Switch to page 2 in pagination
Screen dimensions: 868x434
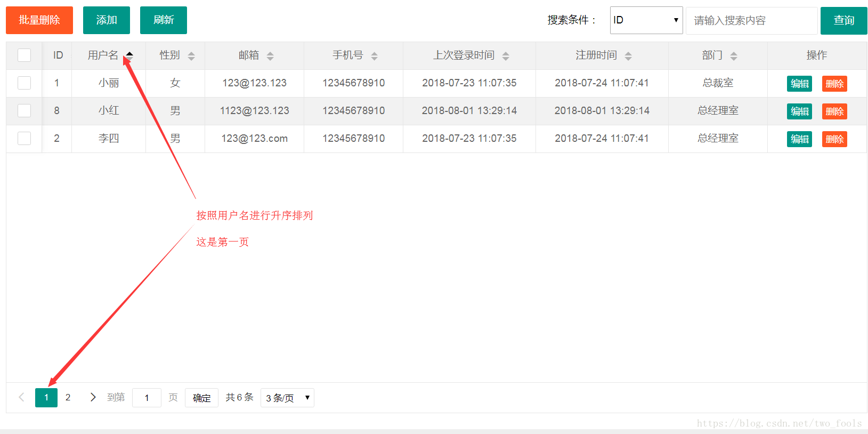point(68,398)
